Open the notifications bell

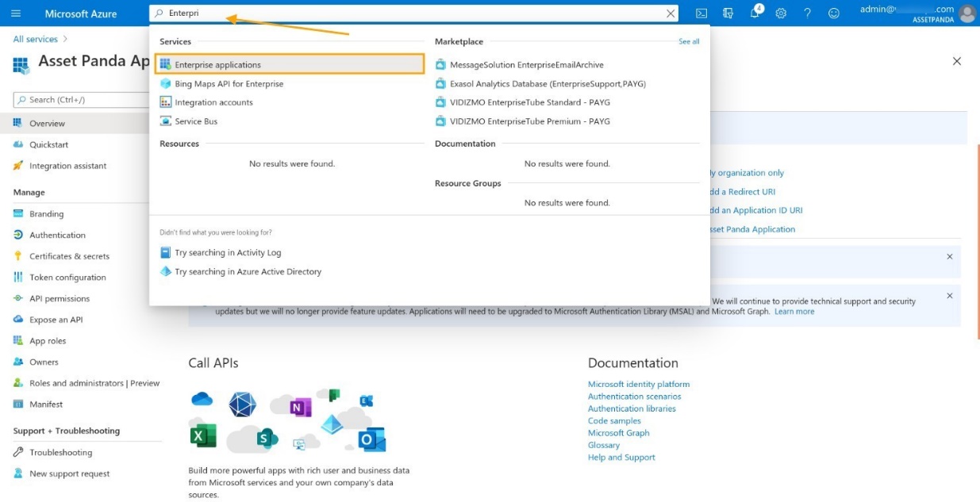click(x=755, y=13)
